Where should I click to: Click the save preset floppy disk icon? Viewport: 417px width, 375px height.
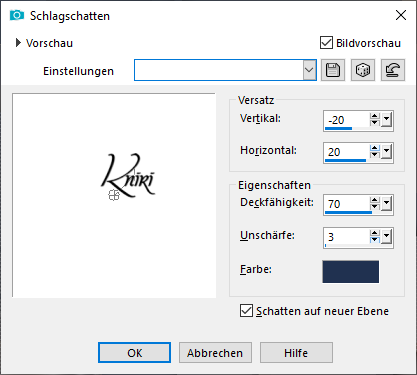click(x=333, y=70)
